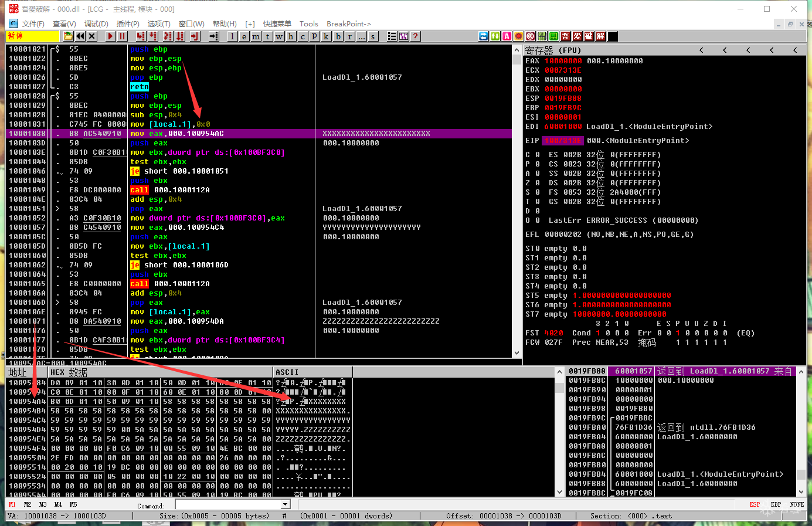Click the Close program X icon
Screen dimensions: 812x526
pos(92,36)
